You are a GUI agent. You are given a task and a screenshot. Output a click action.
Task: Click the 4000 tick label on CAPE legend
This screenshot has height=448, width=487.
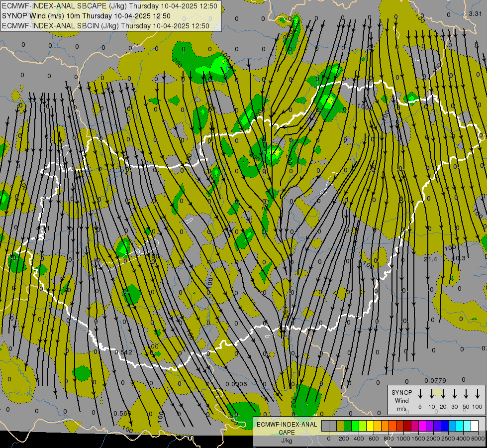463,439
